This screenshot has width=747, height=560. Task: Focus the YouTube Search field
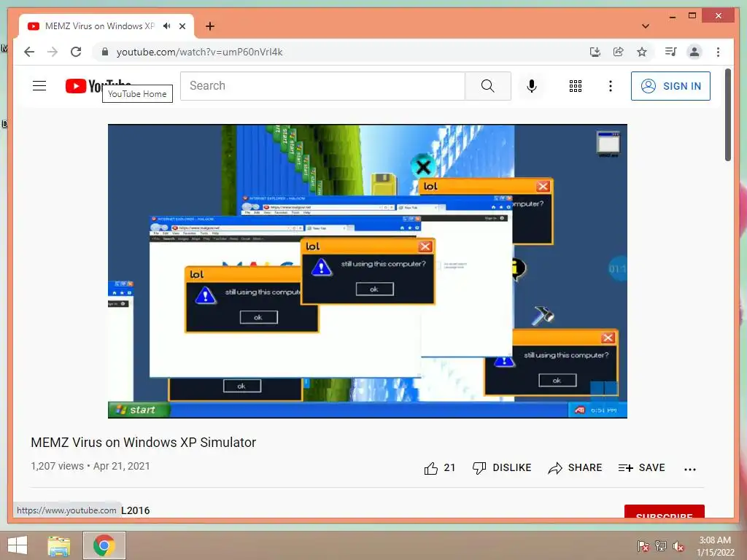[322, 86]
